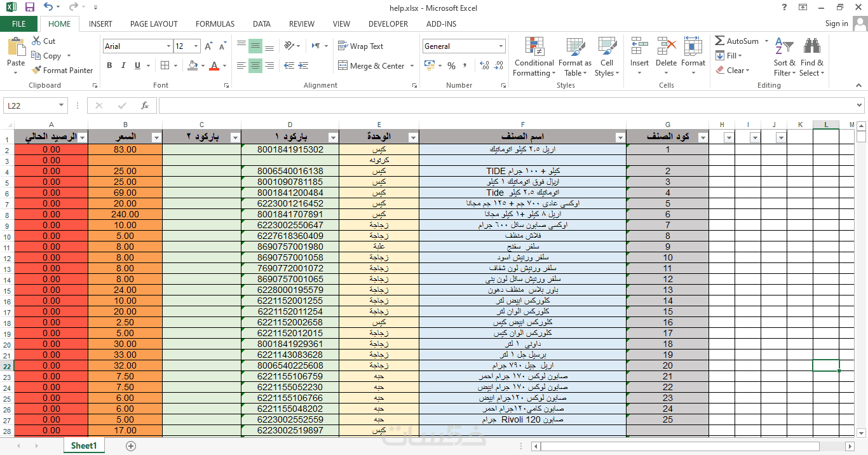
Task: Switch to PAGE LAYOUT tab
Action: tap(154, 24)
